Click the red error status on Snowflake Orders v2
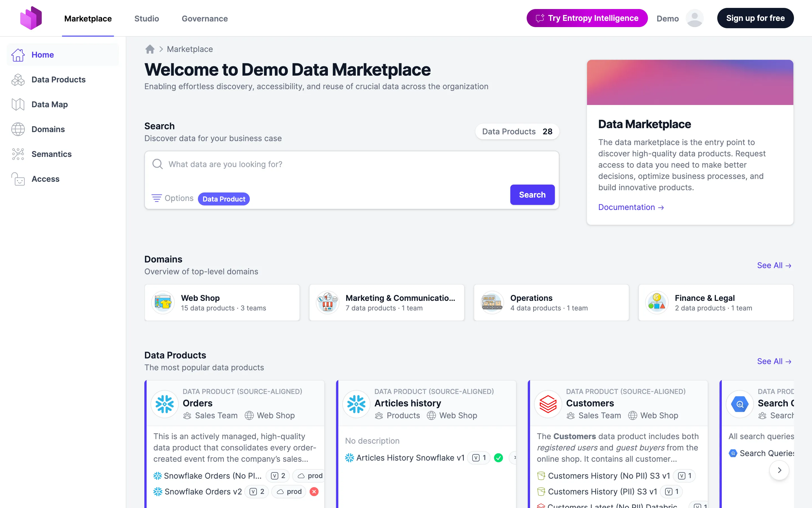This screenshot has width=812, height=508. pos(314,492)
